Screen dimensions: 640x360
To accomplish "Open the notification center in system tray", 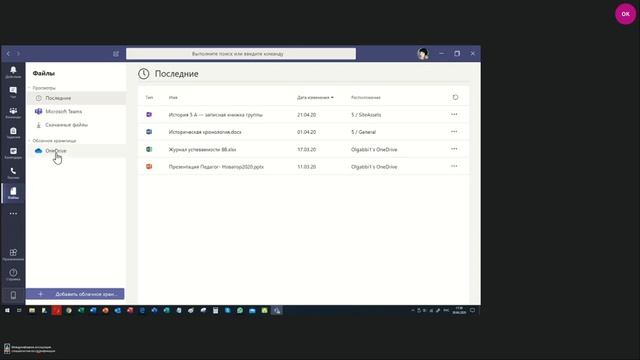I will click(472, 311).
